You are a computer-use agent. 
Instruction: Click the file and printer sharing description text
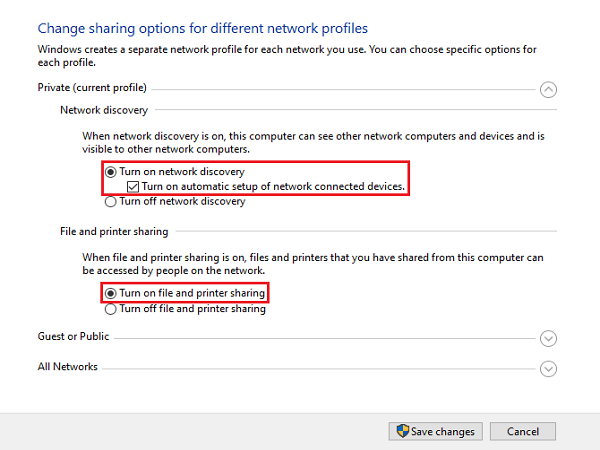pos(312,264)
